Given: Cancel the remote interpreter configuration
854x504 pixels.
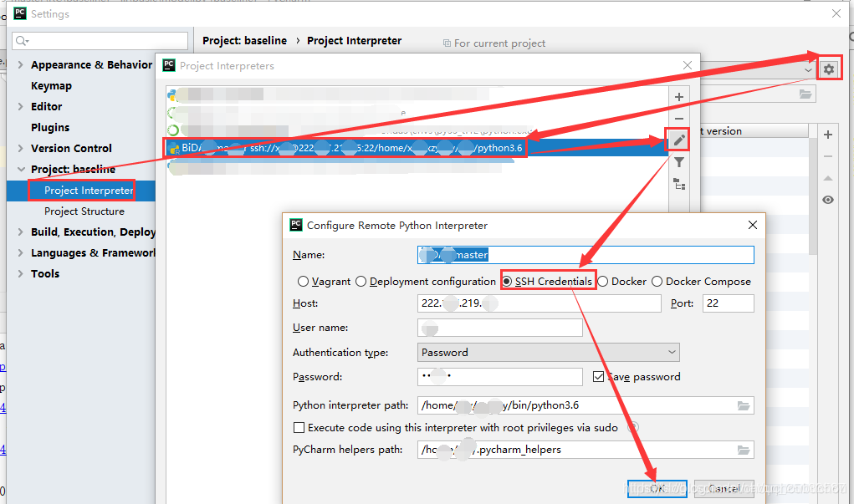Looking at the screenshot, I should coord(723,487).
